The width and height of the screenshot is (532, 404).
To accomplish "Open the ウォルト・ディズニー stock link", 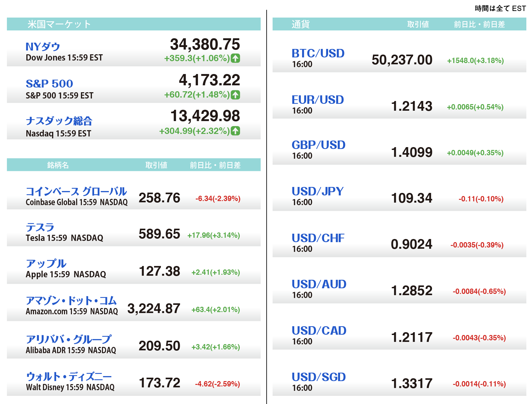I will point(69,376).
